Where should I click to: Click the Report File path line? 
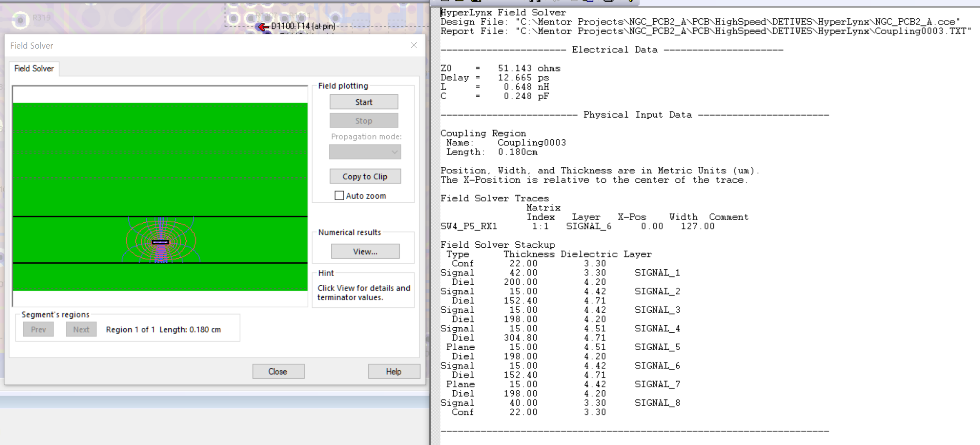coord(706,31)
